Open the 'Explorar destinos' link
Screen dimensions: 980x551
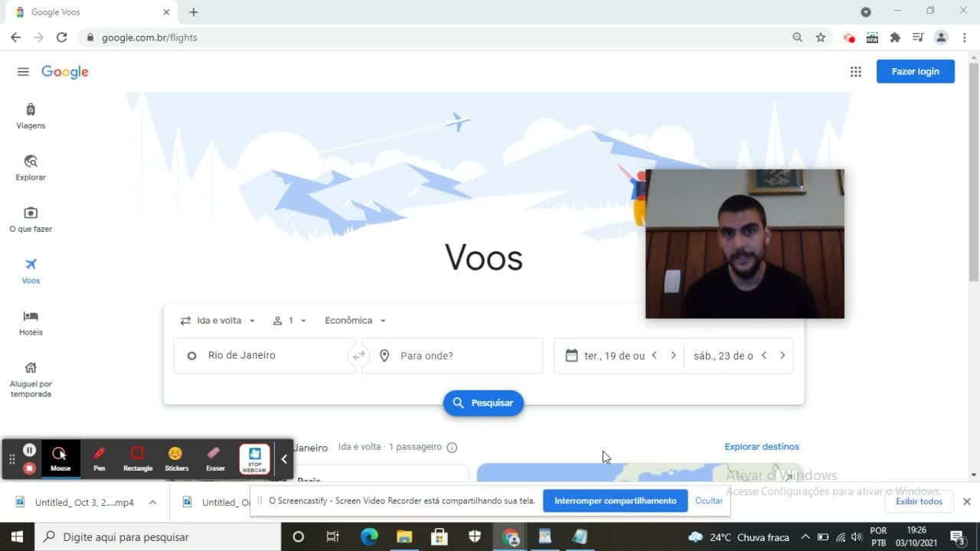coord(762,447)
